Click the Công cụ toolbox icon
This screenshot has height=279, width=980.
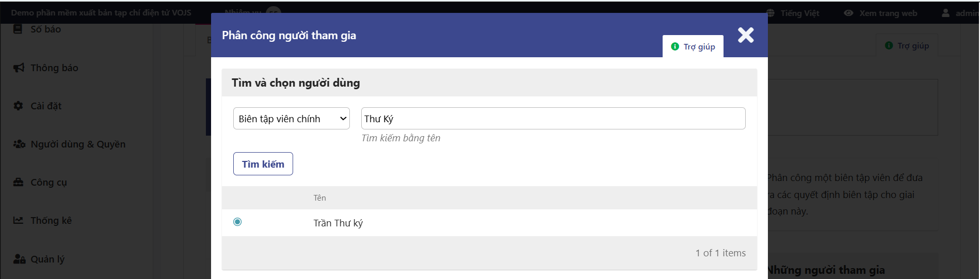(x=19, y=182)
